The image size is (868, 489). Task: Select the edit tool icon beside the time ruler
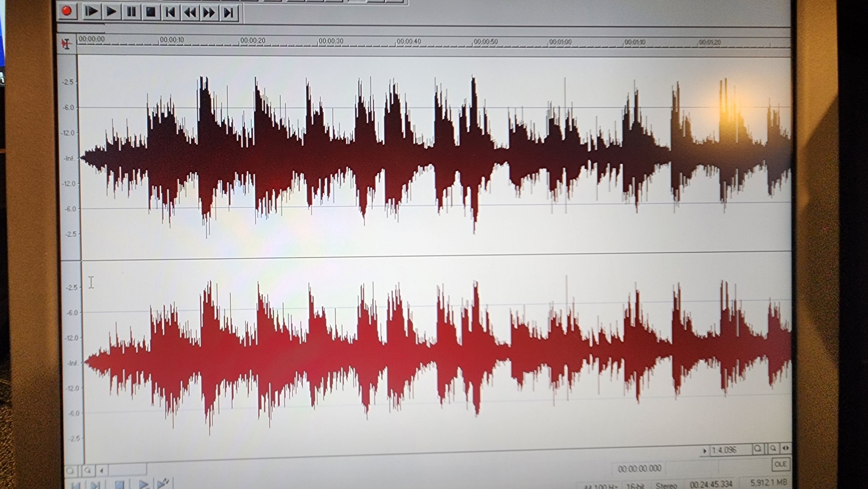click(x=66, y=43)
